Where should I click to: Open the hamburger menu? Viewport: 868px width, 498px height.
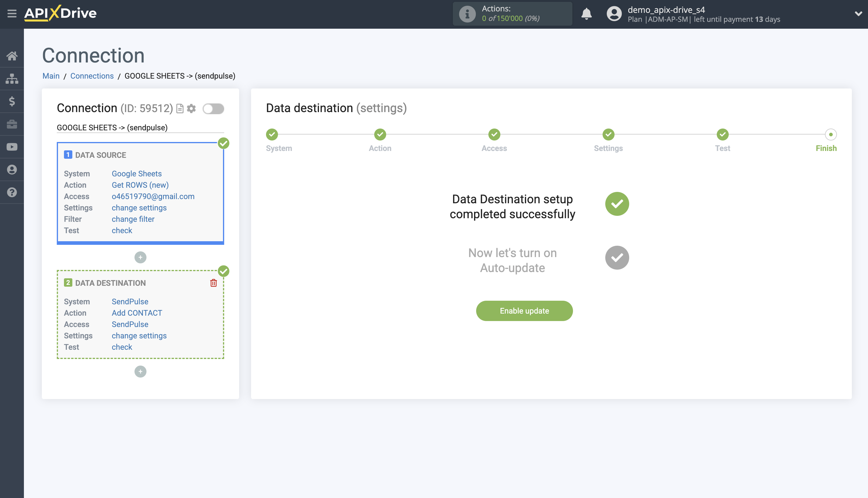(x=12, y=14)
